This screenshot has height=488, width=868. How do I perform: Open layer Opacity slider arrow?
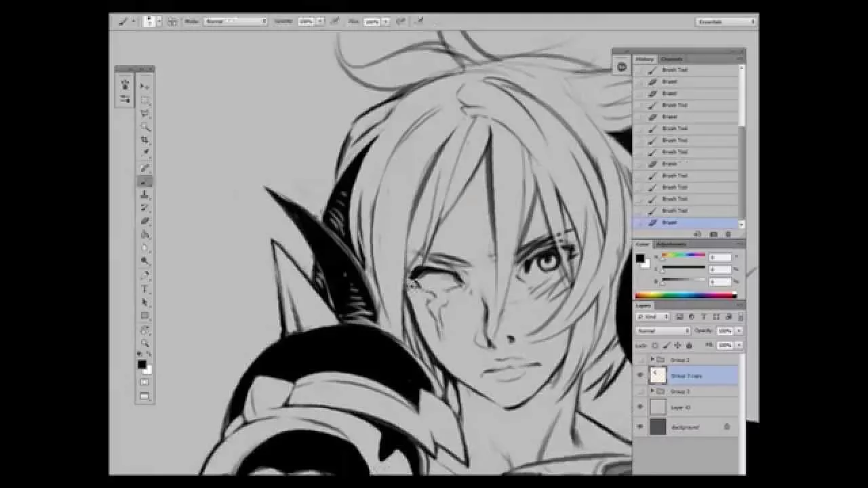coord(738,331)
